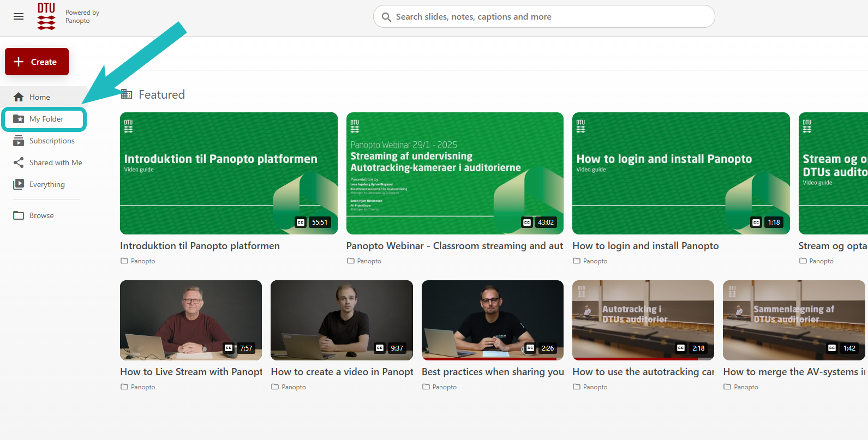Select Shared with Me in sidebar
The image size is (868, 440).
pos(56,162)
